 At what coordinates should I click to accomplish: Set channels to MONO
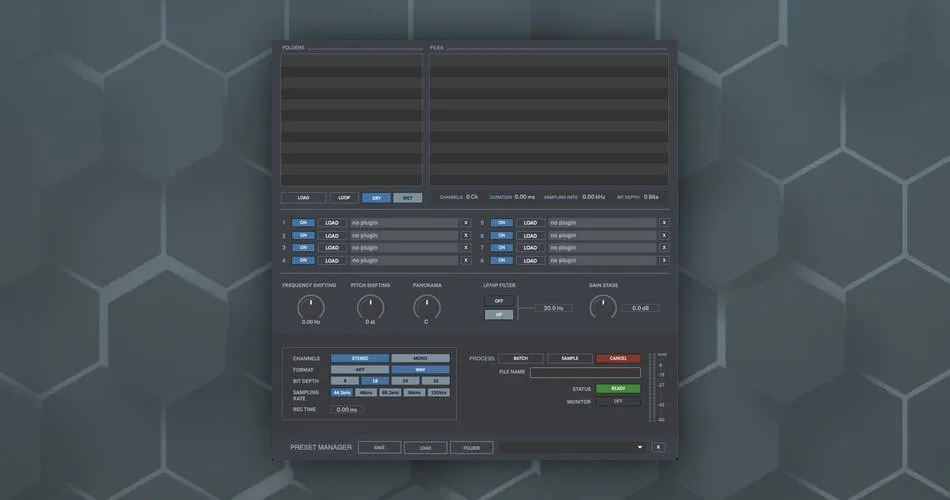coord(420,358)
